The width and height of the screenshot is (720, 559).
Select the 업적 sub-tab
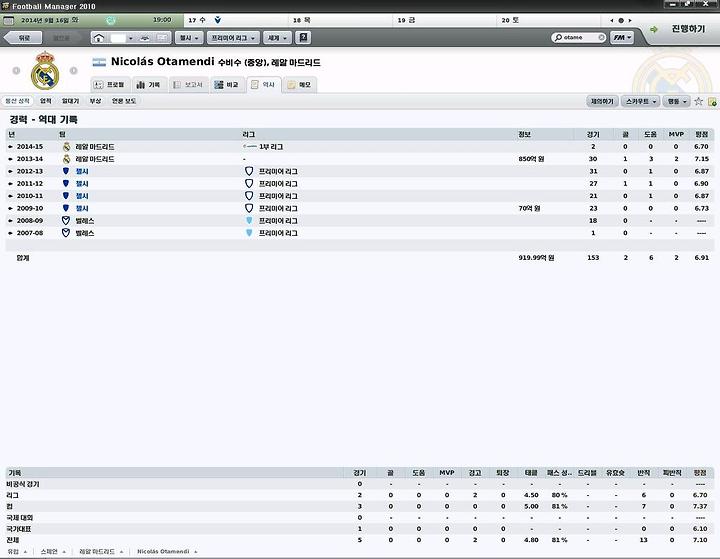(x=45, y=101)
